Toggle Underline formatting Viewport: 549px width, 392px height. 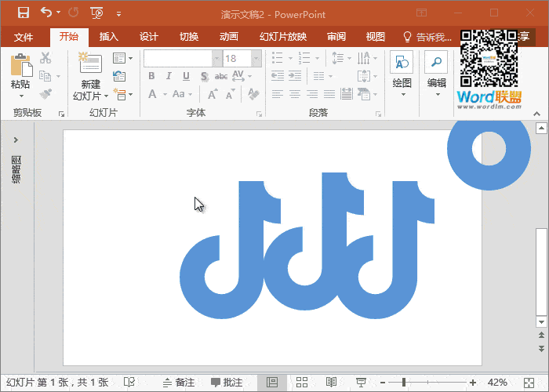tap(187, 76)
